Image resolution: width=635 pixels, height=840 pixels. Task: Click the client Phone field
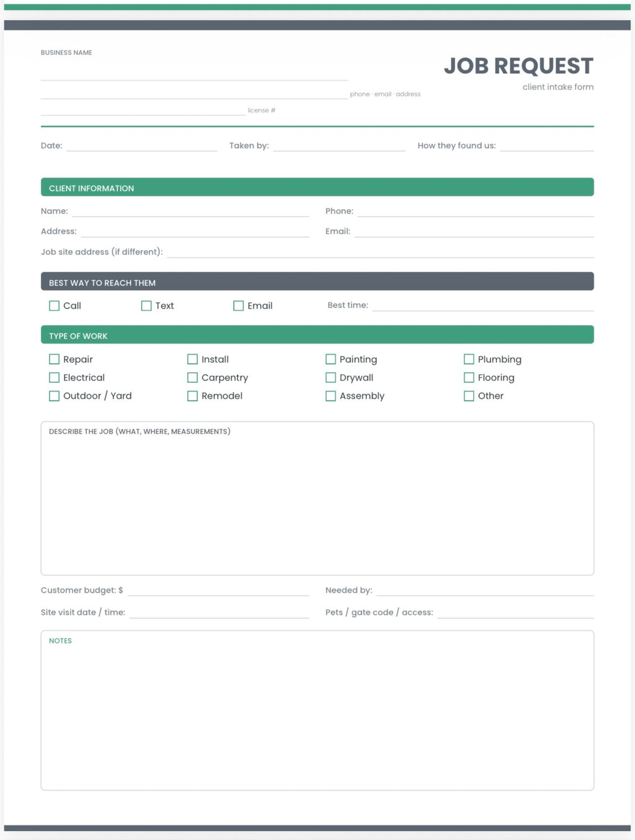476,211
